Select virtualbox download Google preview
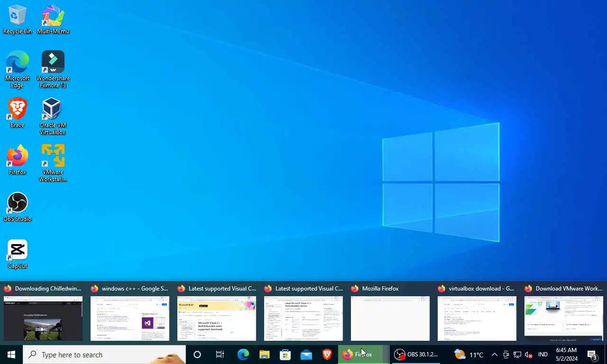The height and width of the screenshot is (364, 607). (x=477, y=318)
